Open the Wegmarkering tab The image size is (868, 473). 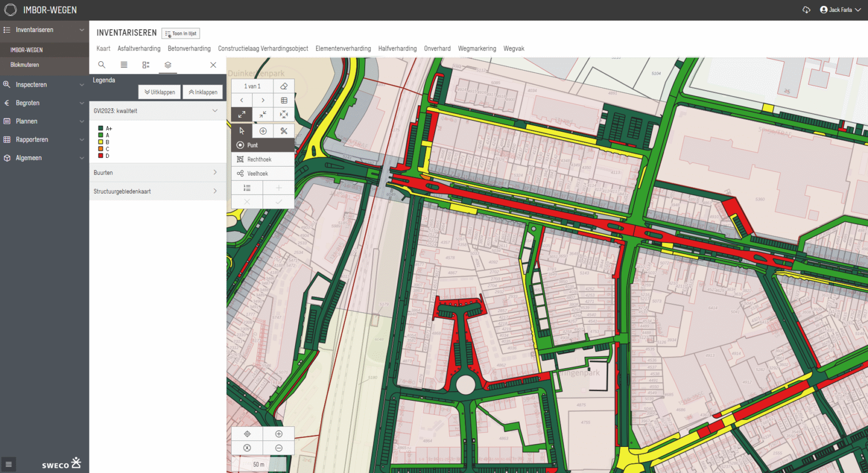[x=477, y=48]
